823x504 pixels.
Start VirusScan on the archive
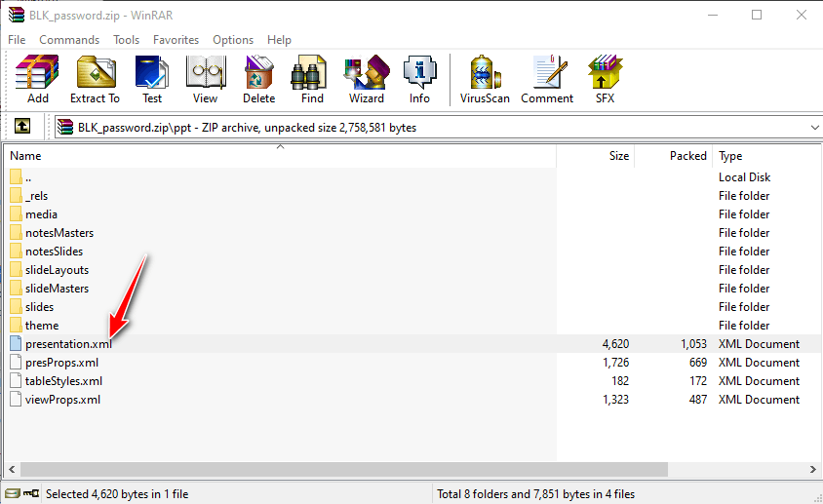click(x=485, y=79)
